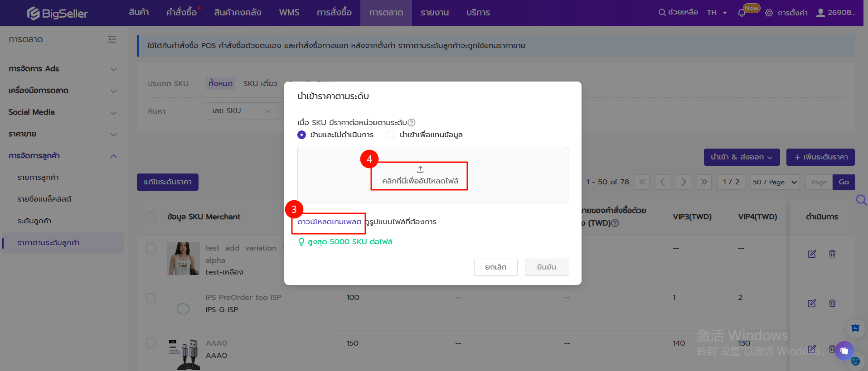This screenshot has width=868, height=371.
Task: Click the ยืนยัน confirm button
Action: [546, 267]
